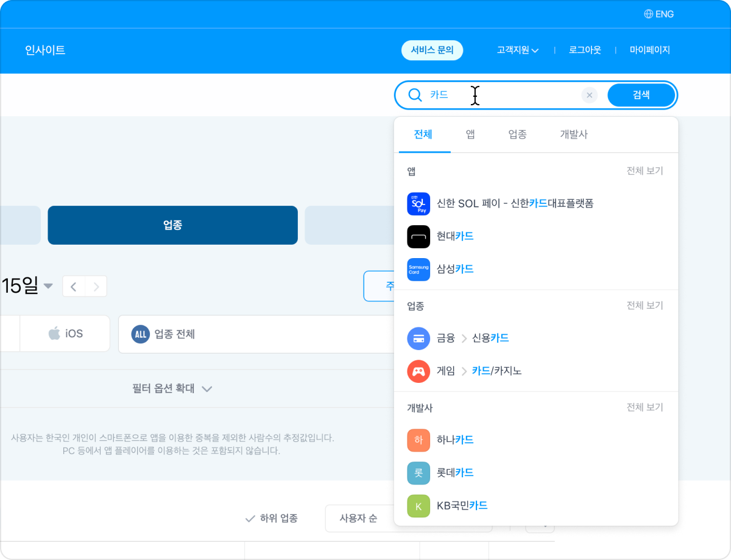731x560 pixels.
Task: Open the Samsung Card app icon
Action: pos(418,269)
